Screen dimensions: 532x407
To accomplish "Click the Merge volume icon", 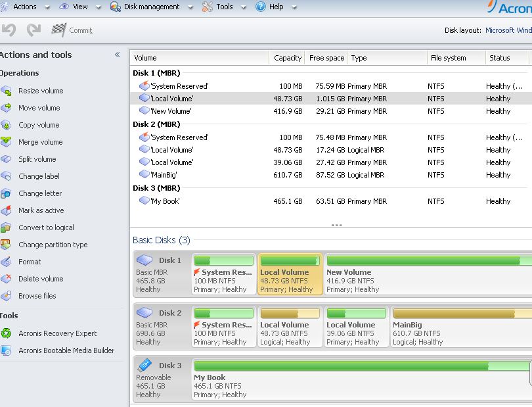I will tap(6, 142).
